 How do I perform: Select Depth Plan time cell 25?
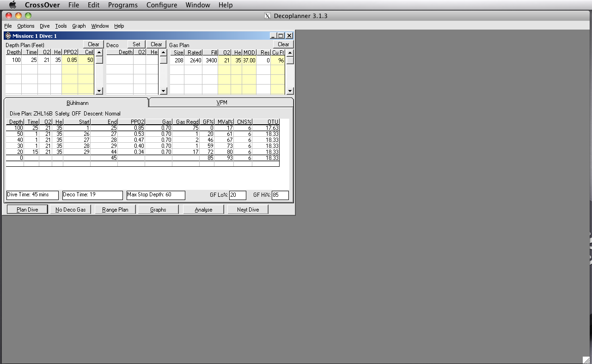point(30,60)
